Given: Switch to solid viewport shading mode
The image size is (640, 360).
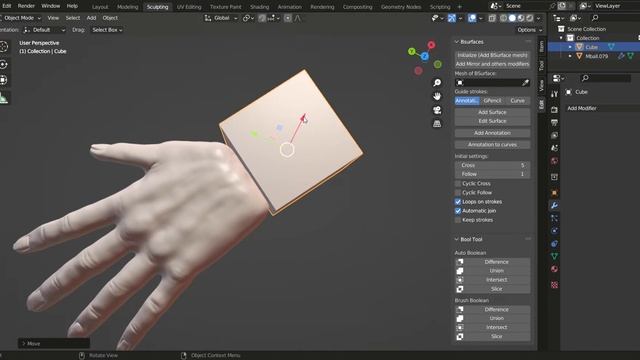Looking at the screenshot, I should (512, 18).
